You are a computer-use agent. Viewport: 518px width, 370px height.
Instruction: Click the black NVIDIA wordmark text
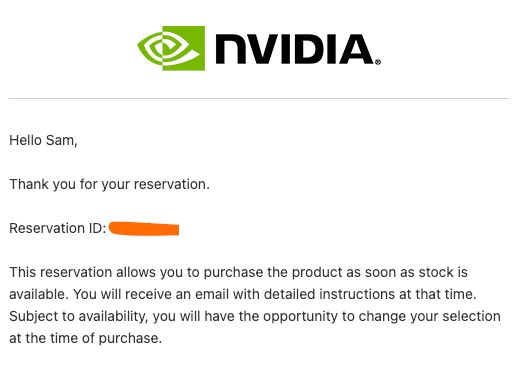point(295,49)
